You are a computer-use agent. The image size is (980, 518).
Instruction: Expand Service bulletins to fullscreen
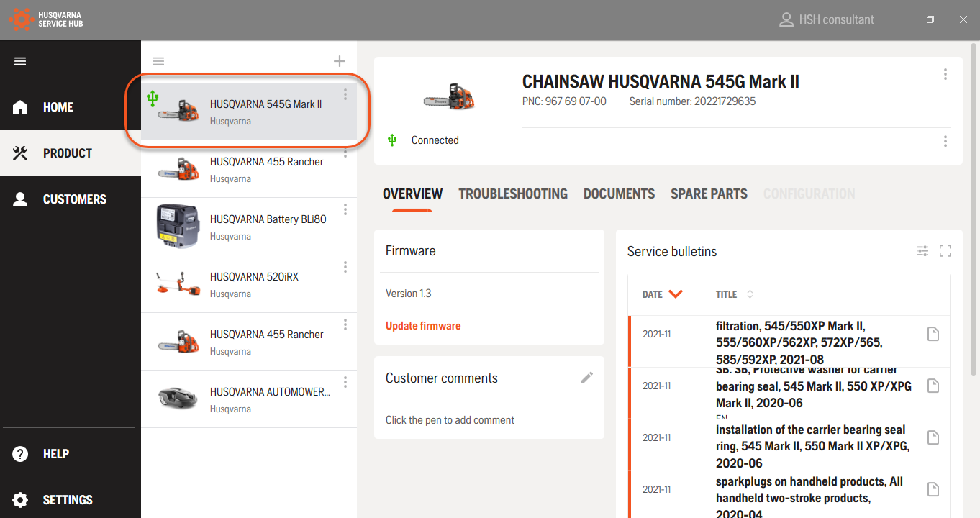(x=945, y=251)
